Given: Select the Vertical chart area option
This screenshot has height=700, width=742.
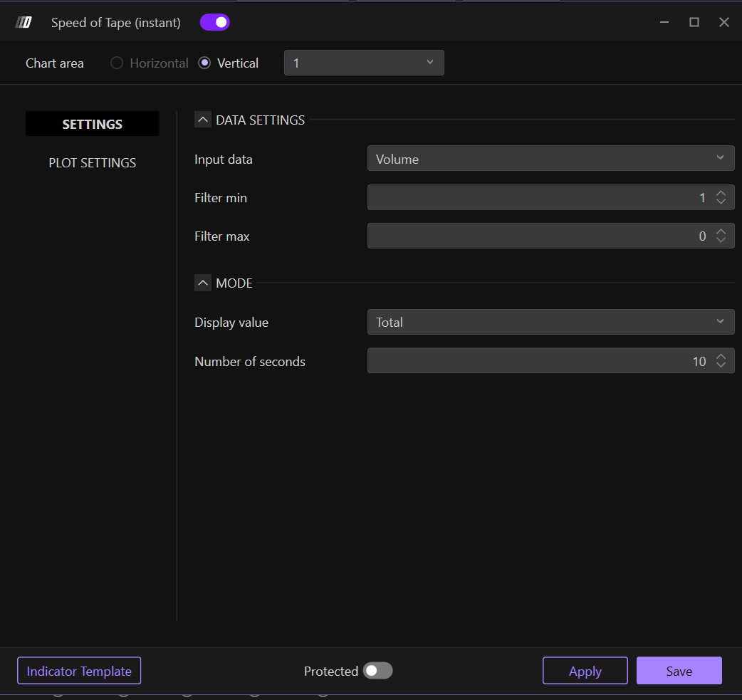Looking at the screenshot, I should click(205, 63).
